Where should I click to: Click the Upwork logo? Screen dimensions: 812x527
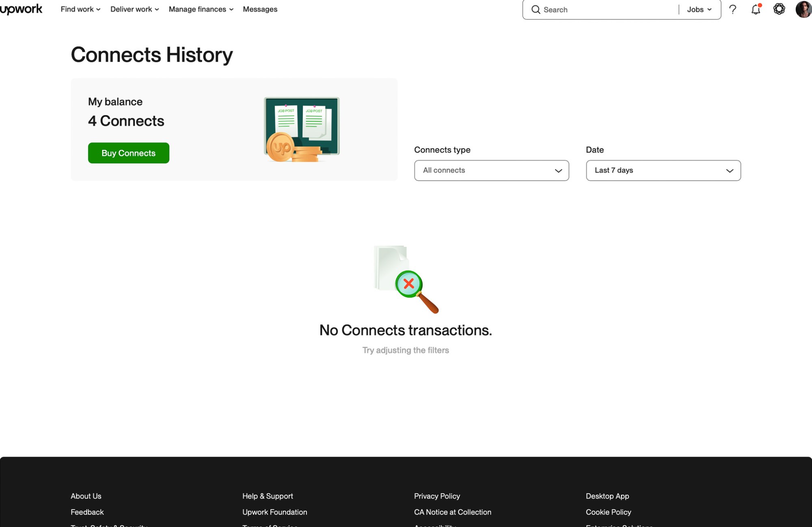[21, 9]
